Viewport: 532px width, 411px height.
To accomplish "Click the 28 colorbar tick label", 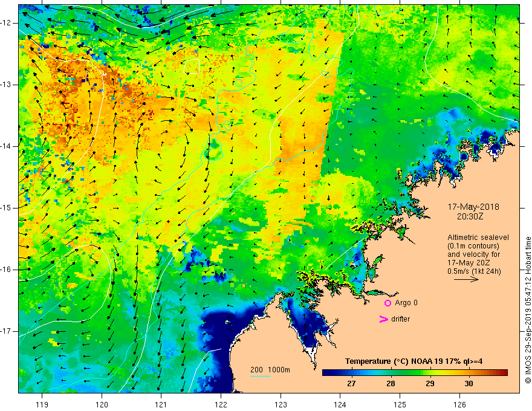I will [x=391, y=384].
